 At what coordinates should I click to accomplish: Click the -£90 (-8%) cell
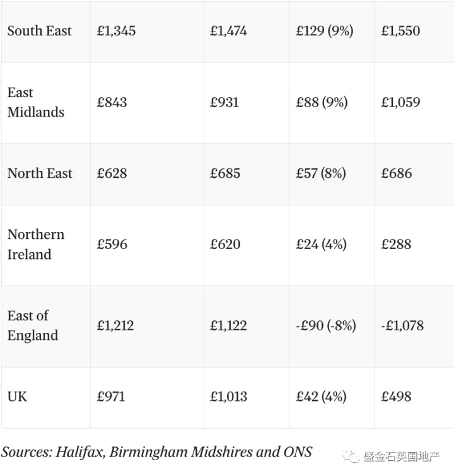326,325
